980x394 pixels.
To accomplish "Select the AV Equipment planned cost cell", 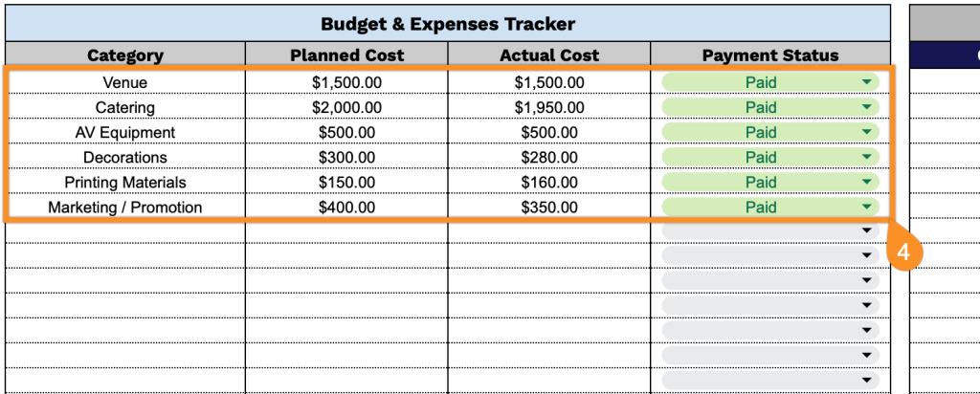I will coord(346,132).
